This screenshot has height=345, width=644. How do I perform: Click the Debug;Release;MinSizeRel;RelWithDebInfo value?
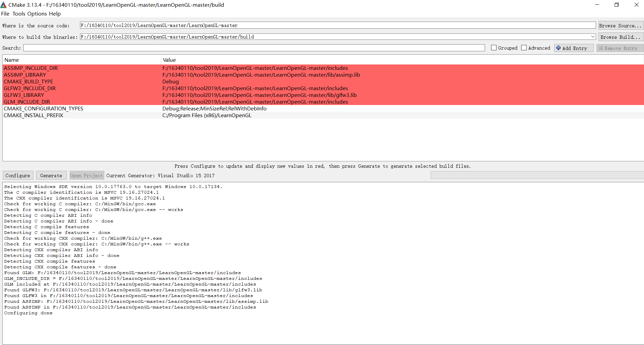(x=214, y=108)
